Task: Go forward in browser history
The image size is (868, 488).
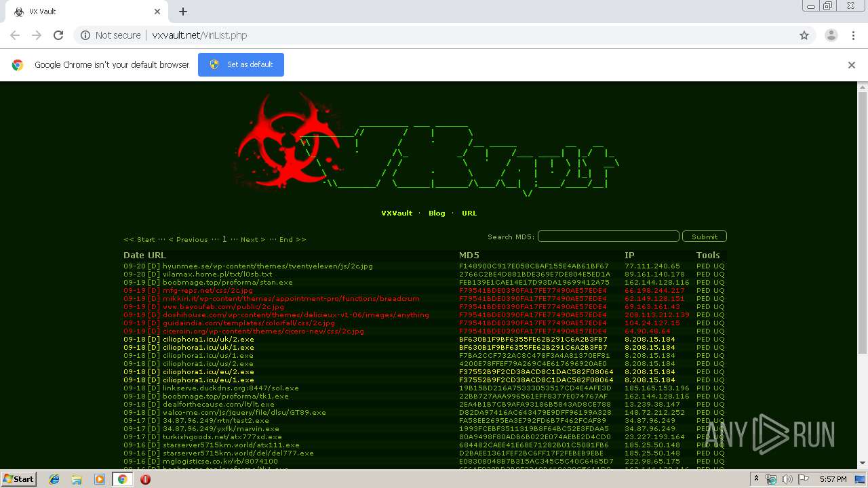Action: tap(37, 35)
